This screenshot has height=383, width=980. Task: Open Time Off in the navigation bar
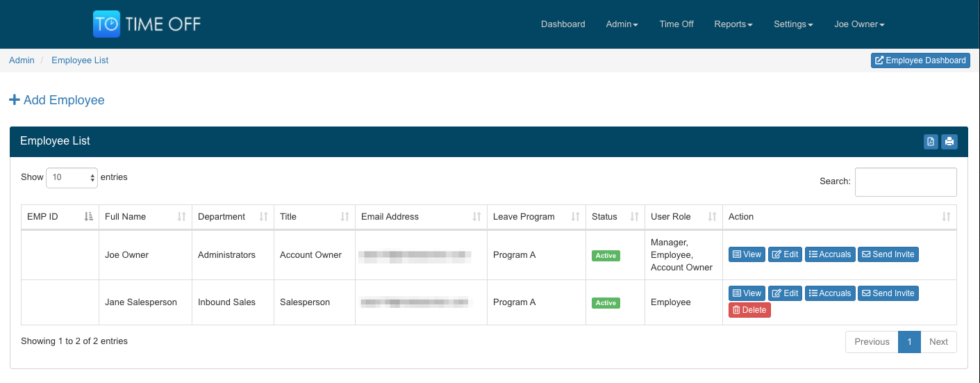(x=676, y=24)
